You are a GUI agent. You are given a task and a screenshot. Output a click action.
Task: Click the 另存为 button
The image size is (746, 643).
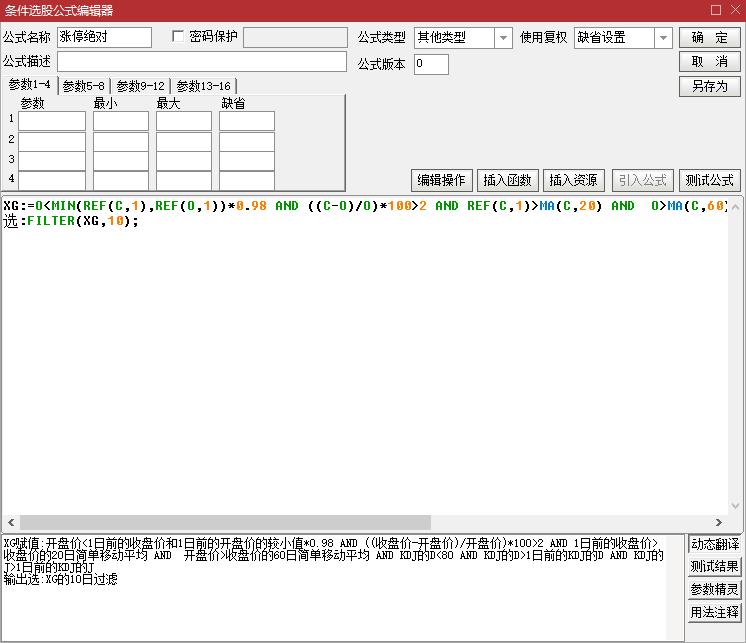coord(710,86)
